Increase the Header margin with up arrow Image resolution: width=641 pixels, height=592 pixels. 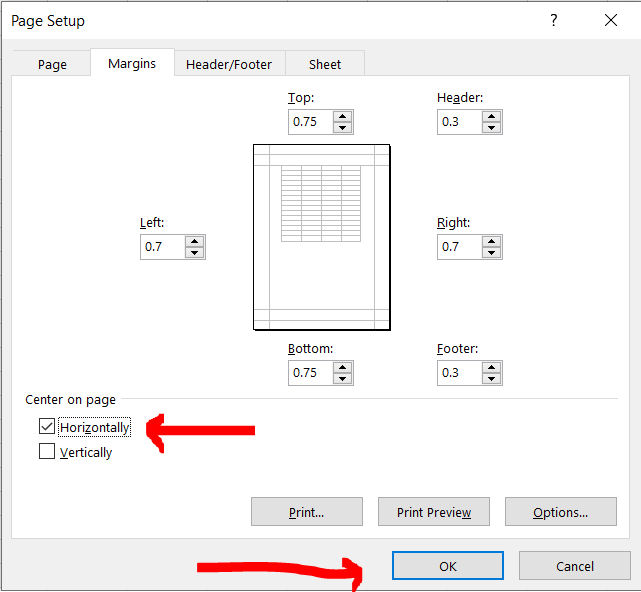[491, 117]
